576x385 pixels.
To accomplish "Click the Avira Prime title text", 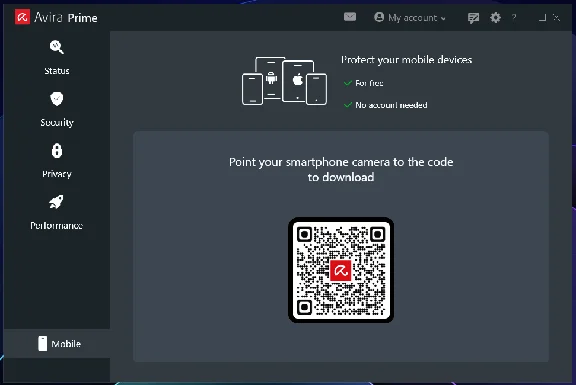I will tap(66, 18).
